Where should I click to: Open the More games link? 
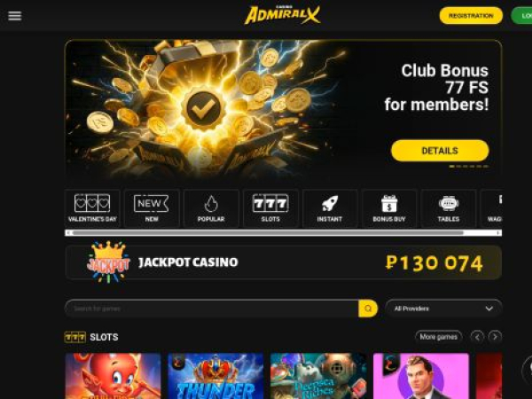coord(438,337)
